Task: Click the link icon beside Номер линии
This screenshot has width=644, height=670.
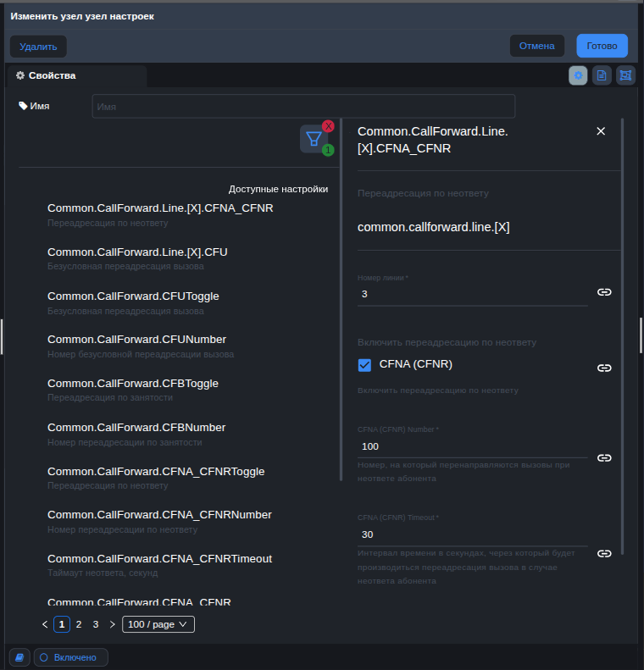Action: 604,292
